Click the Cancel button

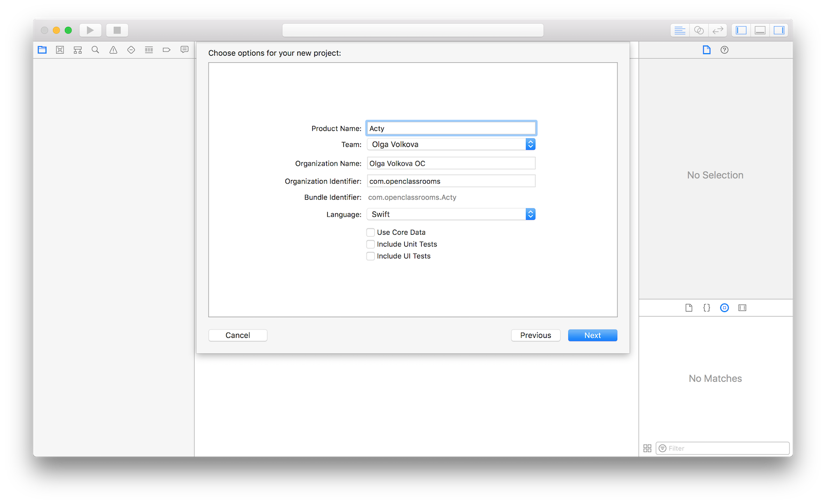[238, 335]
